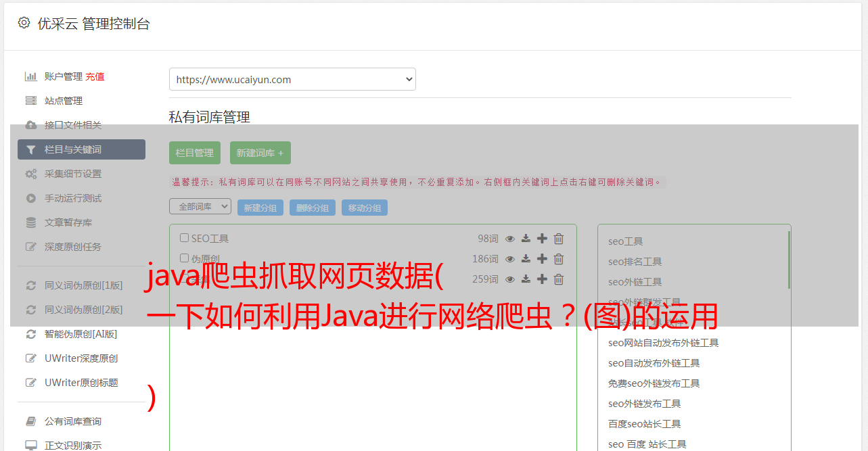Select keyword 'seo网站自动发布外链工具'

664,343
